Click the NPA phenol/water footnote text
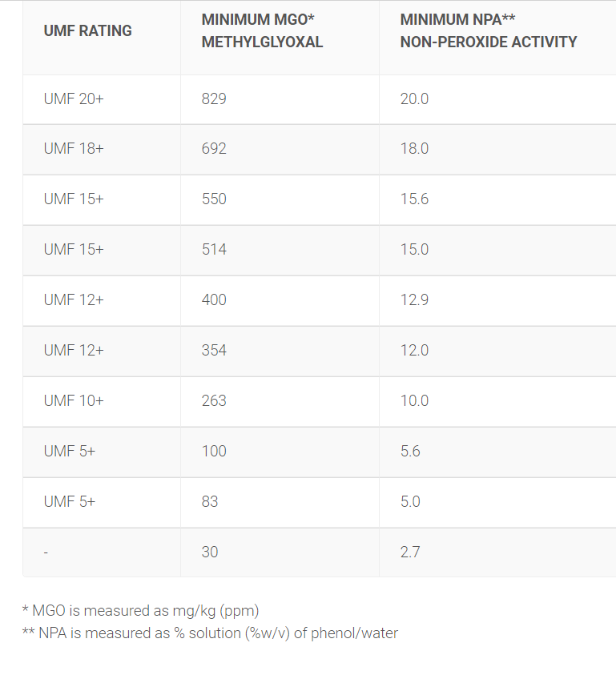 click(210, 633)
